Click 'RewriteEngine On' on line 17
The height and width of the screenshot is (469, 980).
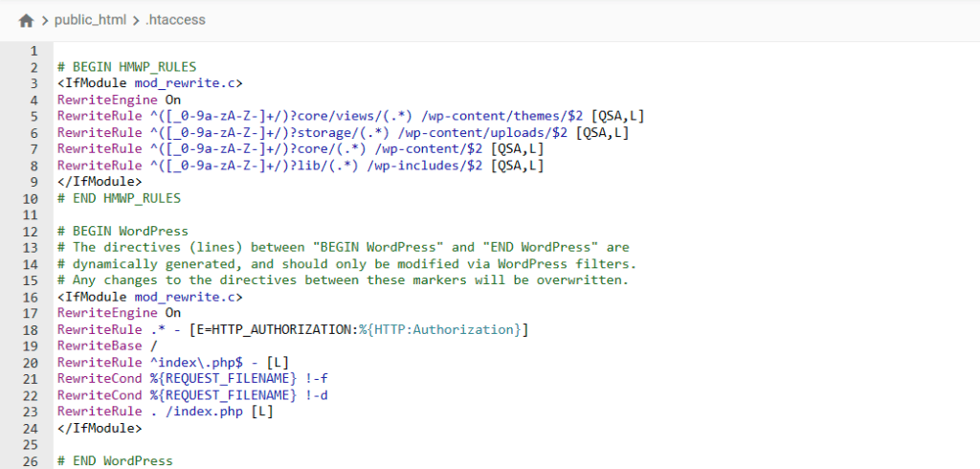[x=120, y=313]
